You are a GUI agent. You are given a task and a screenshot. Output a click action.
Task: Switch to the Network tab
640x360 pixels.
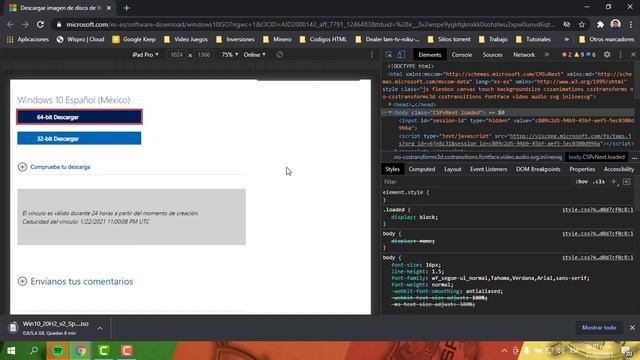tap(524, 55)
